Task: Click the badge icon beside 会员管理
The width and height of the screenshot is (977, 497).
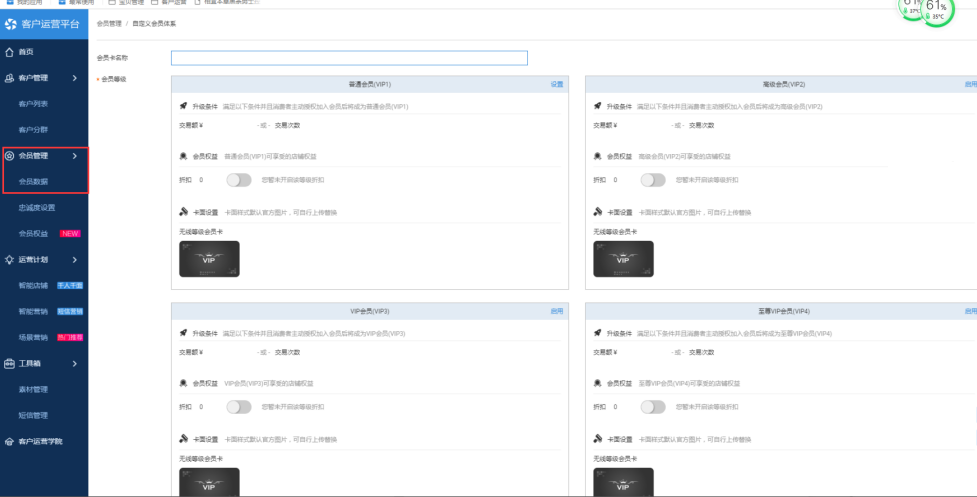Action: point(9,156)
